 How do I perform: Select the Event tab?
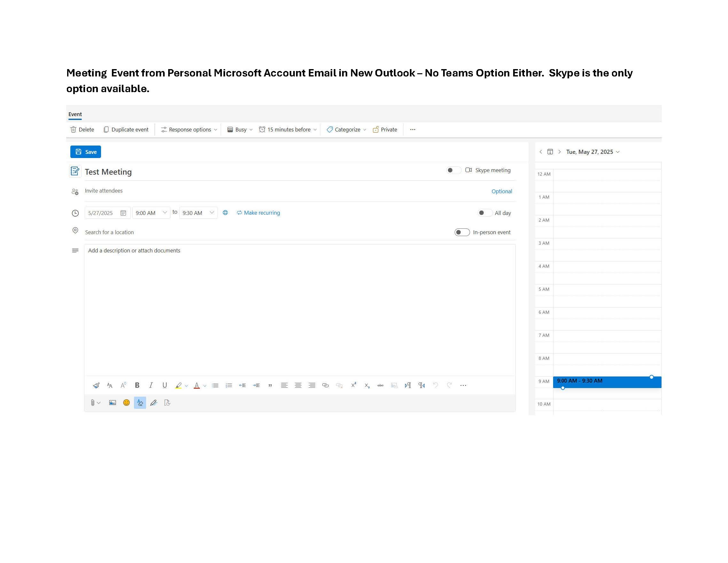[x=75, y=114]
